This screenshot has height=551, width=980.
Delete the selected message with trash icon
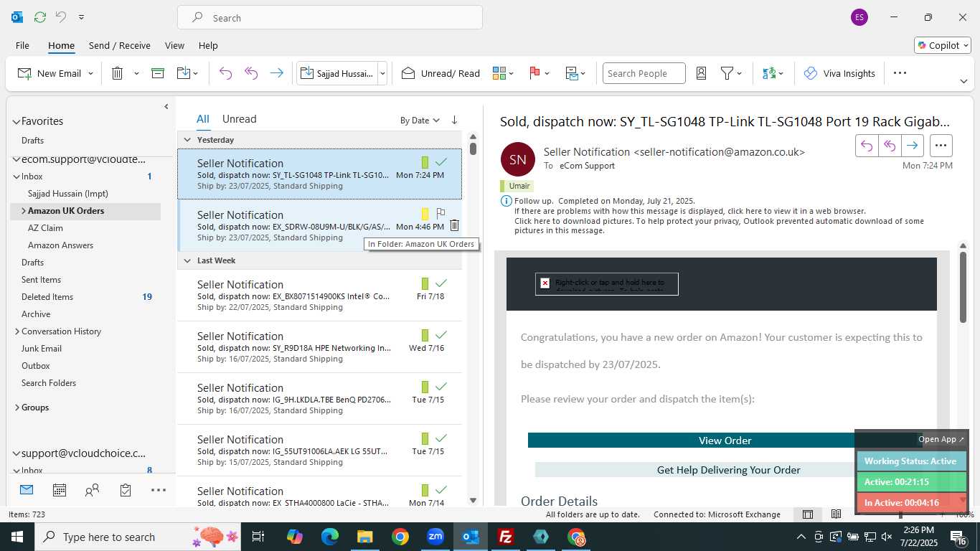coord(117,73)
